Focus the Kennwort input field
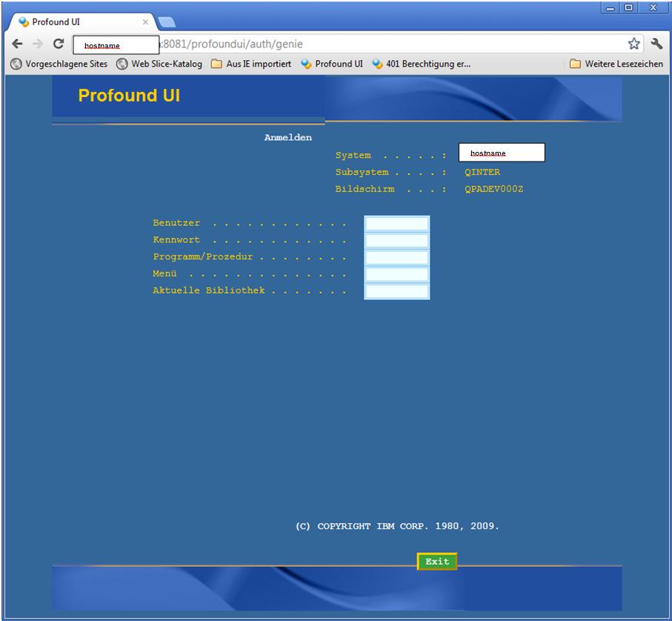The height and width of the screenshot is (621, 672). click(x=397, y=240)
